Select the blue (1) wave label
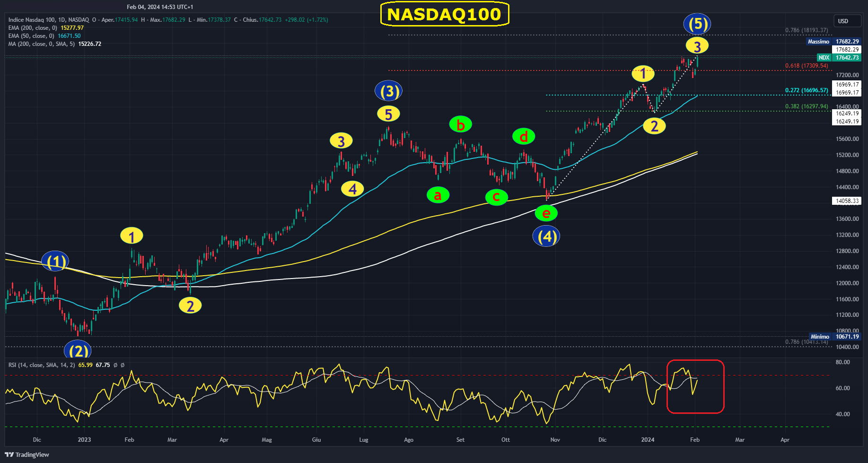The width and height of the screenshot is (868, 463). [x=55, y=261]
